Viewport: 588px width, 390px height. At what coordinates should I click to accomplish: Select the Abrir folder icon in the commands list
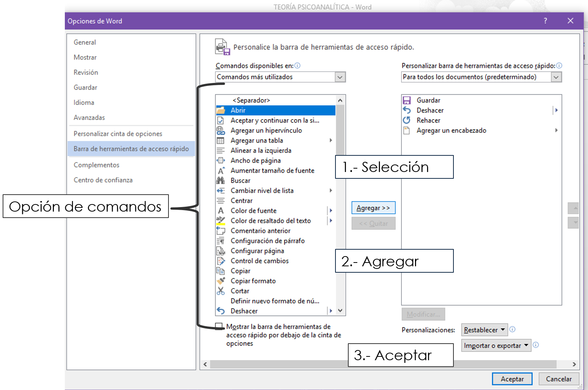(221, 110)
